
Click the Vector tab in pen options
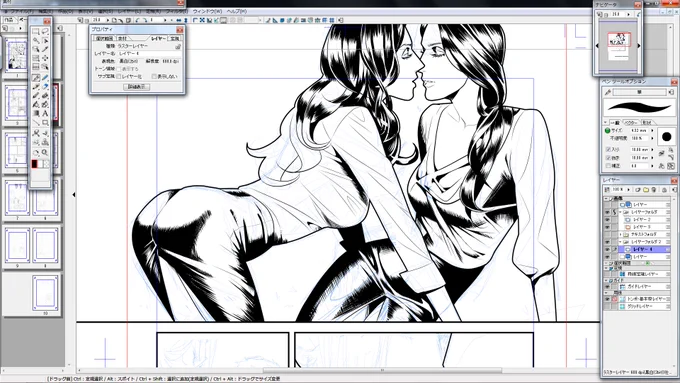630,122
